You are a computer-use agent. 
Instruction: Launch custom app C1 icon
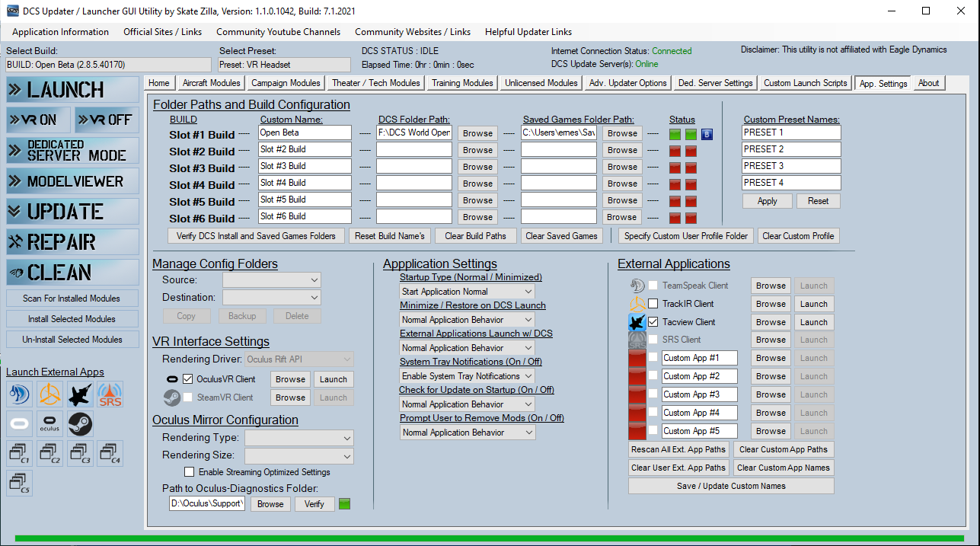[x=19, y=453]
